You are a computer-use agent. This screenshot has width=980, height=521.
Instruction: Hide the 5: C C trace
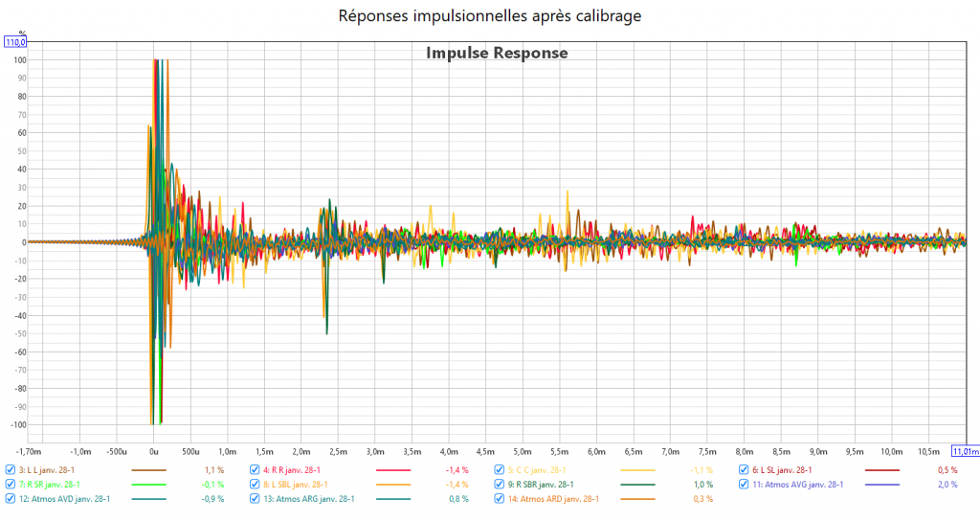(x=500, y=470)
